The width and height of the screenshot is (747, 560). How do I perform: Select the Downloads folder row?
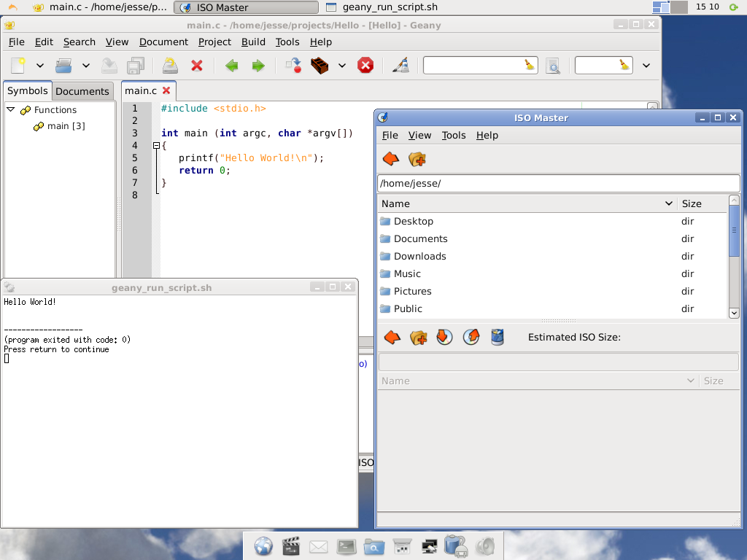point(553,256)
